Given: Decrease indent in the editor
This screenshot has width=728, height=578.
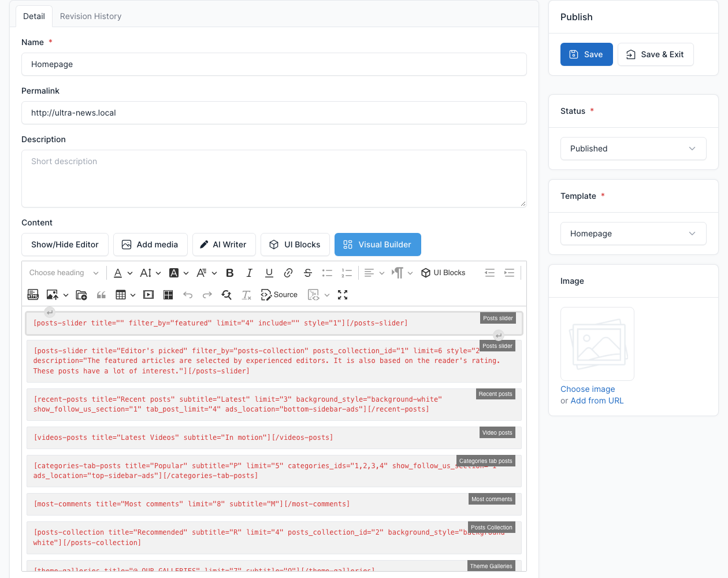Looking at the screenshot, I should (x=490, y=273).
